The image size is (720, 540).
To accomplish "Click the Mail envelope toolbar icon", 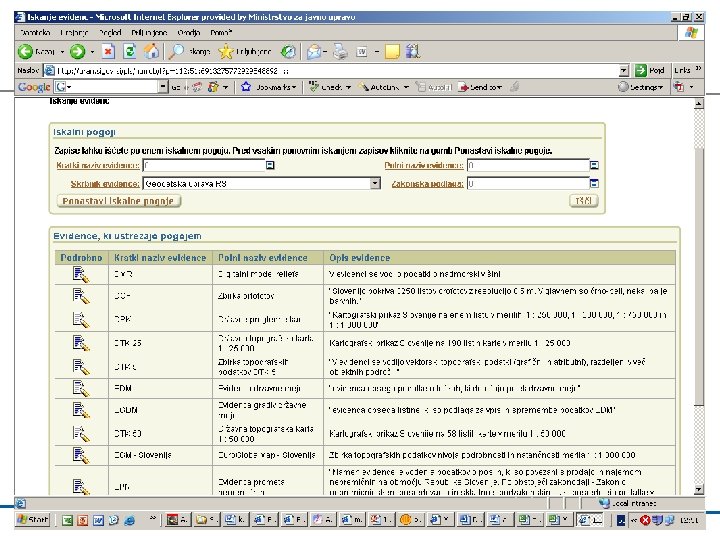I will (314, 51).
